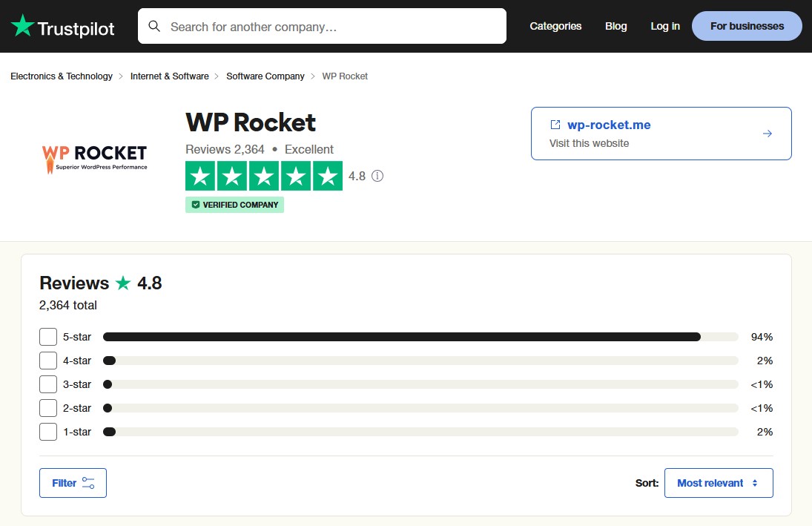This screenshot has height=526, width=812.
Task: Click the 2,364 total text
Action: point(67,305)
